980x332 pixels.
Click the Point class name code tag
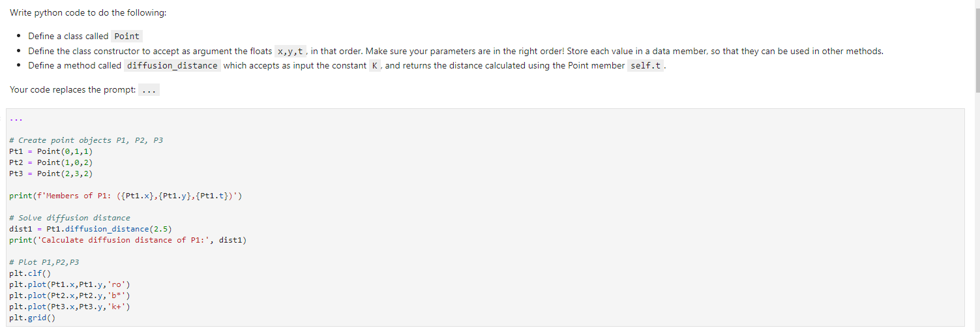point(127,37)
